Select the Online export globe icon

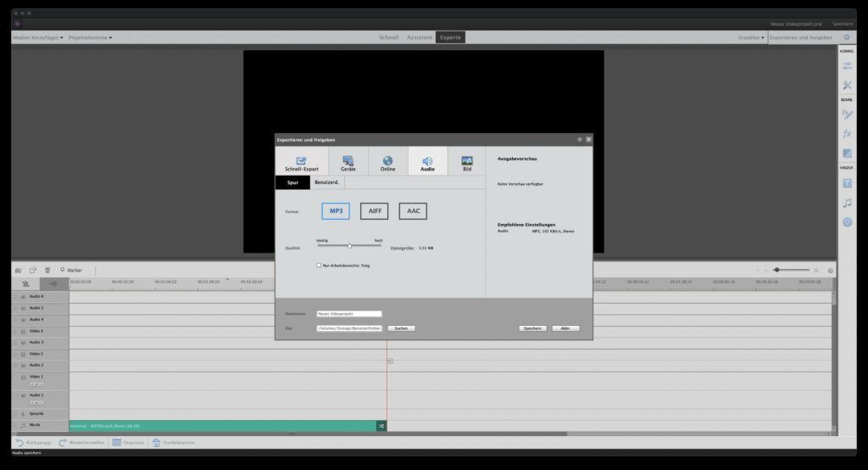click(x=387, y=163)
